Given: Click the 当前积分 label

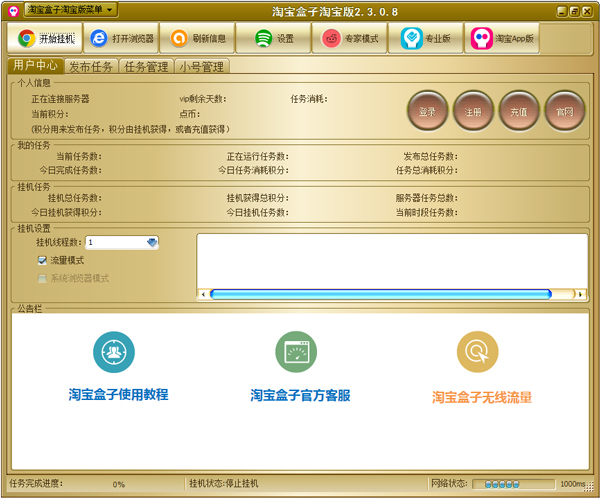Looking at the screenshot, I should (x=50, y=114).
